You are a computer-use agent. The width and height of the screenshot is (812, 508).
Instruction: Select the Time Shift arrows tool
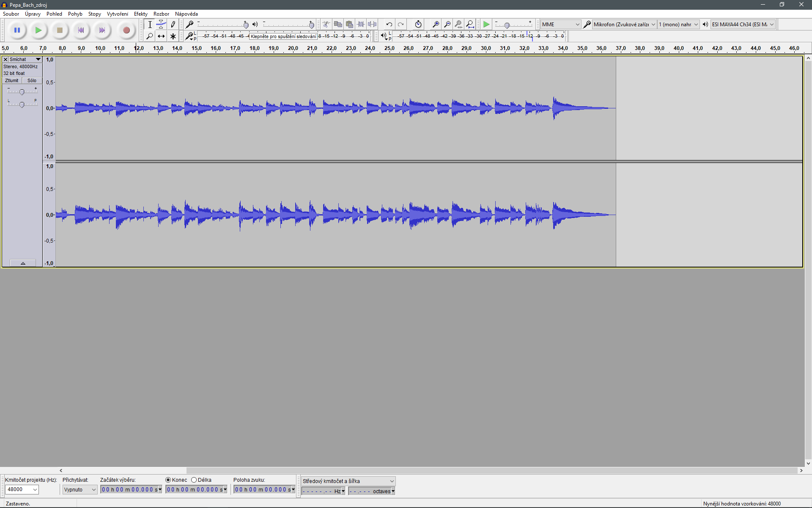[161, 36]
